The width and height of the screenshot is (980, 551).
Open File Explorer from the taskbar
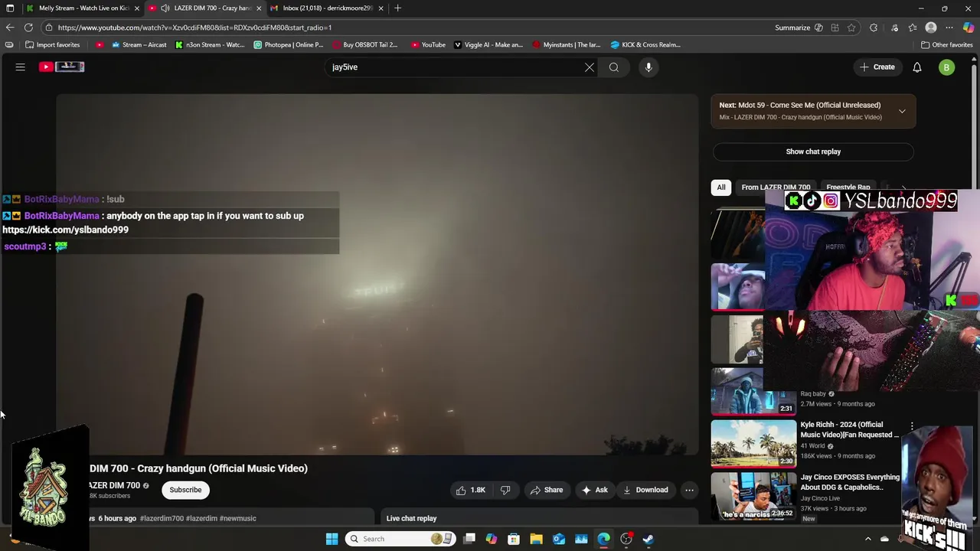click(x=536, y=539)
